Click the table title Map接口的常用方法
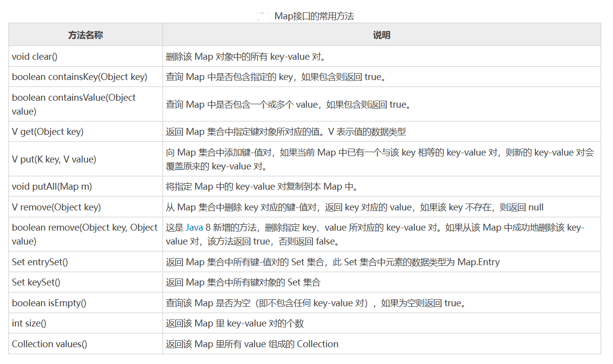The image size is (613, 364). tap(314, 16)
